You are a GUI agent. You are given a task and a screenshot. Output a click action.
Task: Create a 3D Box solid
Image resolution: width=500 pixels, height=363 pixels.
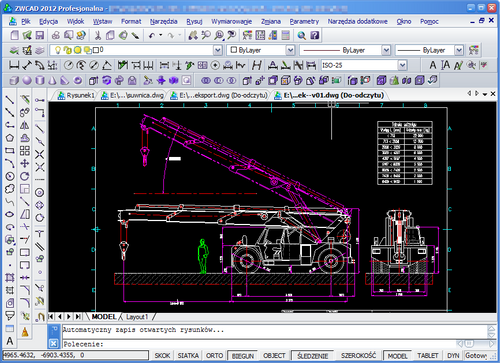click(x=14, y=80)
